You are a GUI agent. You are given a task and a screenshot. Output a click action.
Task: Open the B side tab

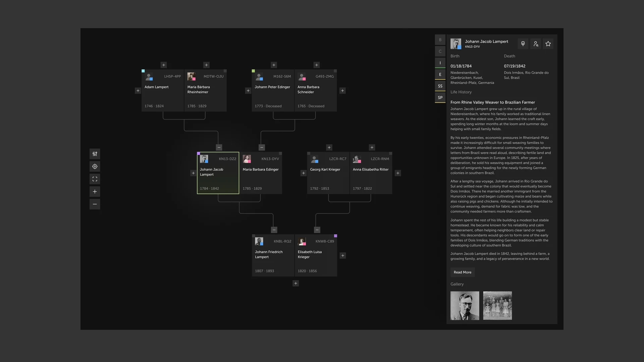click(x=440, y=40)
